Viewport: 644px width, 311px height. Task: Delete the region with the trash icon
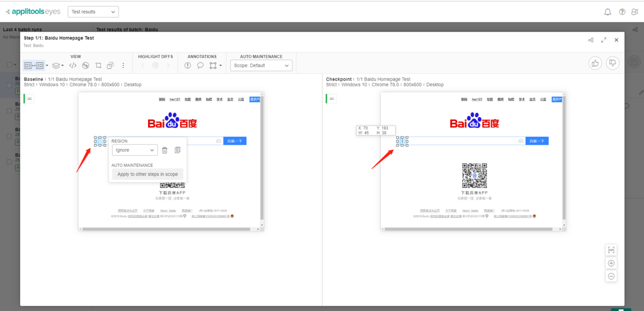pyautogui.click(x=165, y=150)
